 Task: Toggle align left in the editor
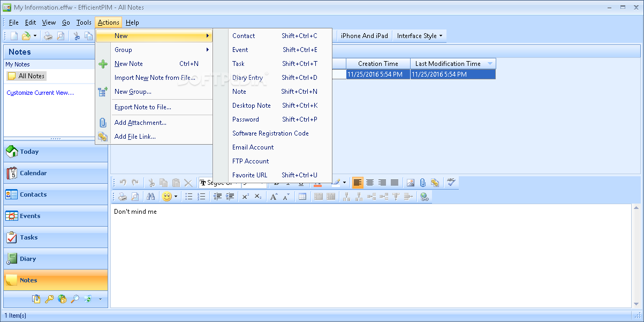coord(357,183)
